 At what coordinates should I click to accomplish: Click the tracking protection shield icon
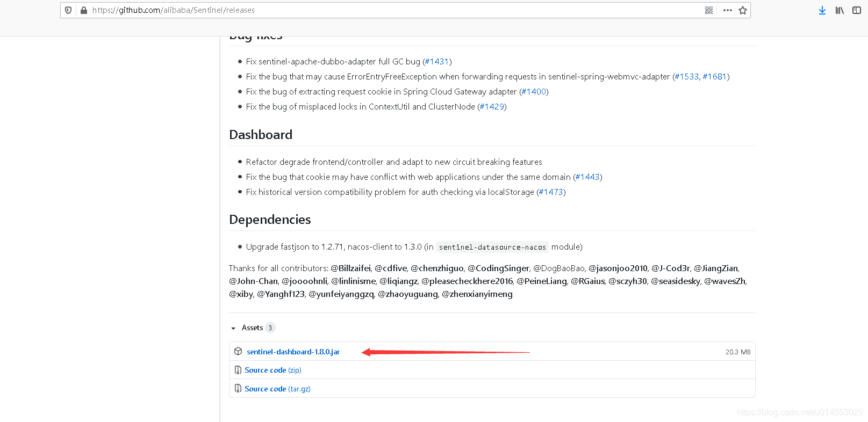click(x=68, y=10)
